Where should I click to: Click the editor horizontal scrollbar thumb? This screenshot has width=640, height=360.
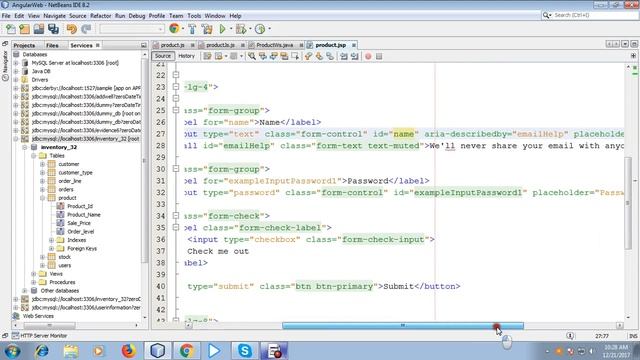(403, 326)
